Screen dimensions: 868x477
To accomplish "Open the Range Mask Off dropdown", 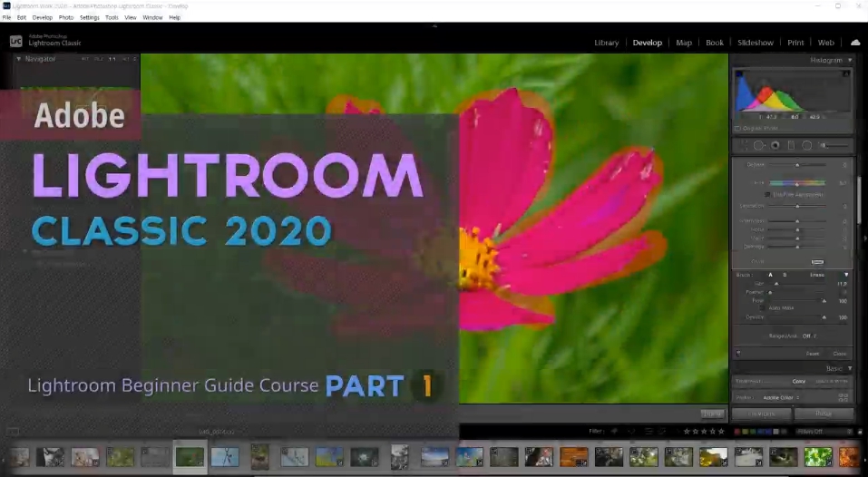I will [x=809, y=336].
